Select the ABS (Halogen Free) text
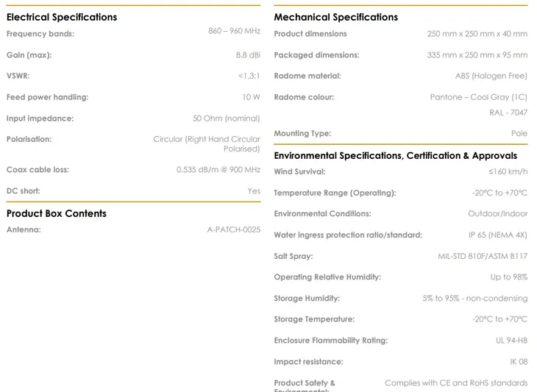537x392 pixels. (x=491, y=76)
